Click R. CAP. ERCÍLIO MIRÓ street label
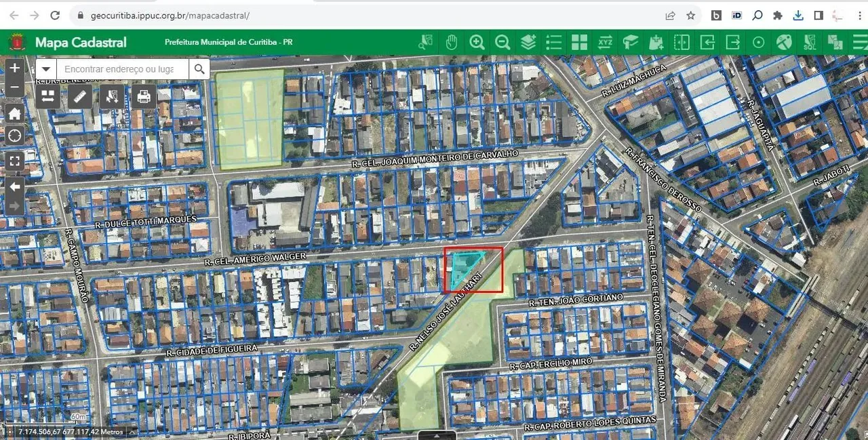The width and height of the screenshot is (868, 440). point(550,363)
